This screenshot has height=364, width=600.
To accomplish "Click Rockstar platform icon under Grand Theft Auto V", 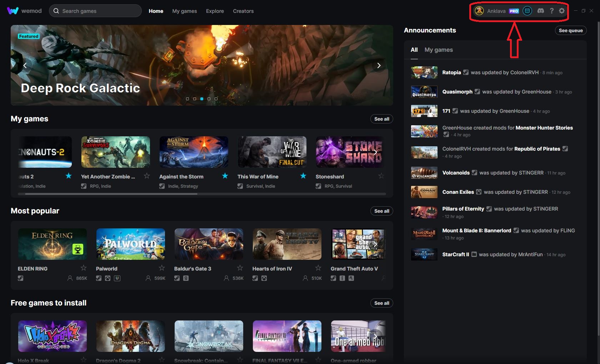I will click(351, 278).
